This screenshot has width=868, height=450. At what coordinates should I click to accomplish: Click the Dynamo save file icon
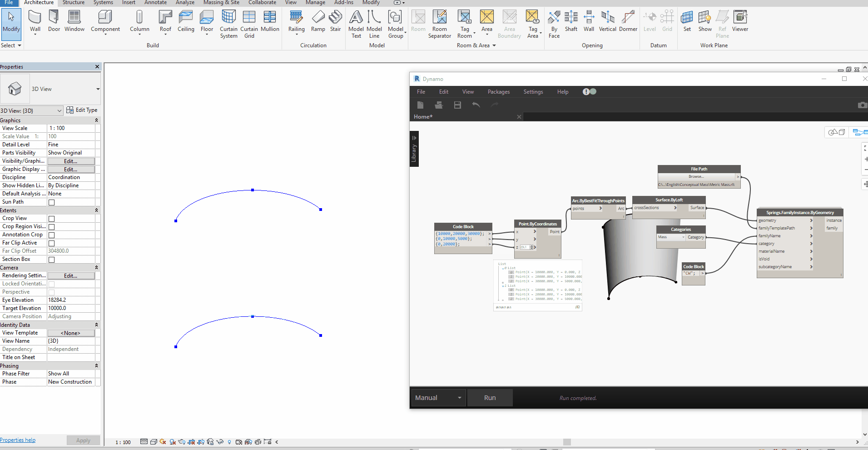[x=457, y=105]
